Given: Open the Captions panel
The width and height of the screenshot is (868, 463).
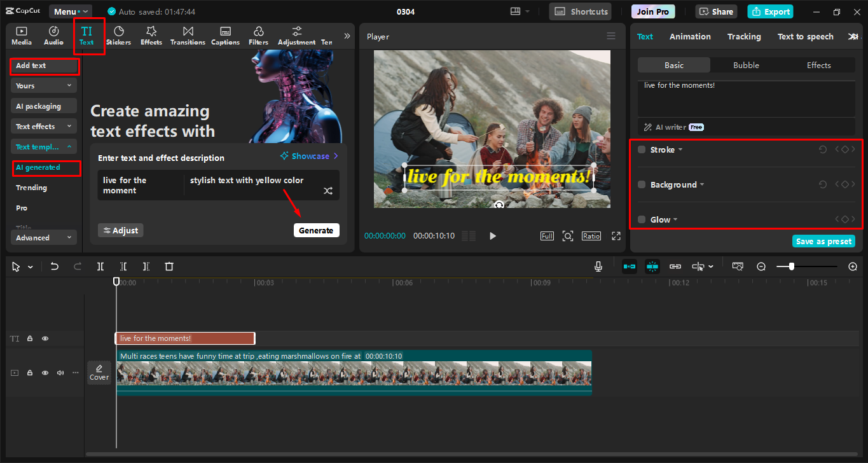Looking at the screenshot, I should tap(225, 35).
